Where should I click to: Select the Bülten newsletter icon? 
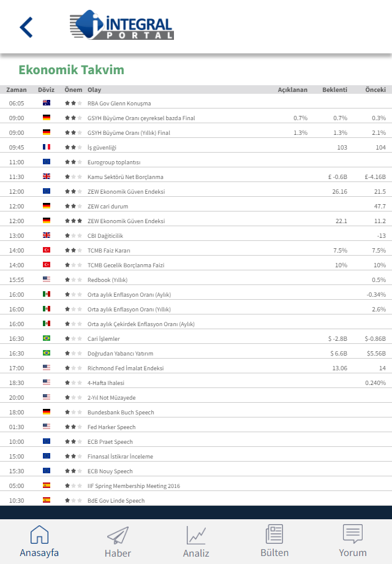[x=274, y=541]
